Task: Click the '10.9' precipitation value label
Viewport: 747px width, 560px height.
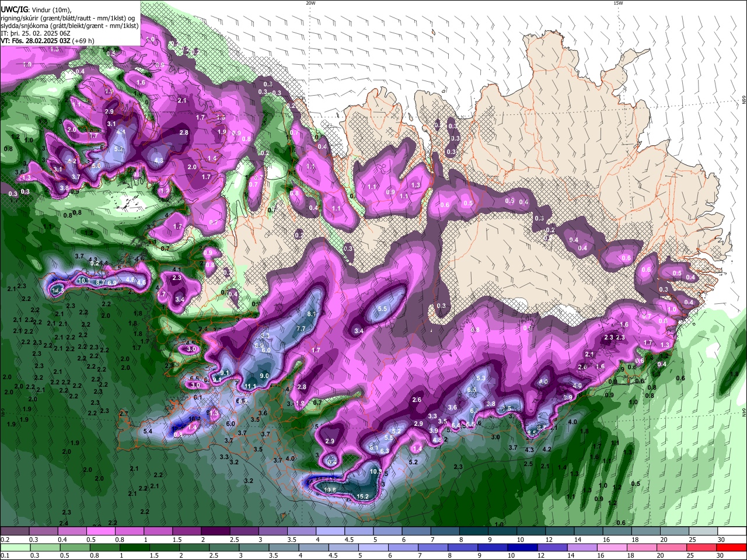Action: [376, 471]
